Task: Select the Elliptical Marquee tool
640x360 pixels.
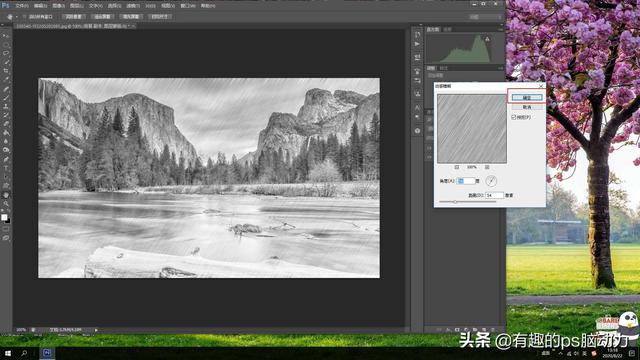Action: (x=6, y=45)
